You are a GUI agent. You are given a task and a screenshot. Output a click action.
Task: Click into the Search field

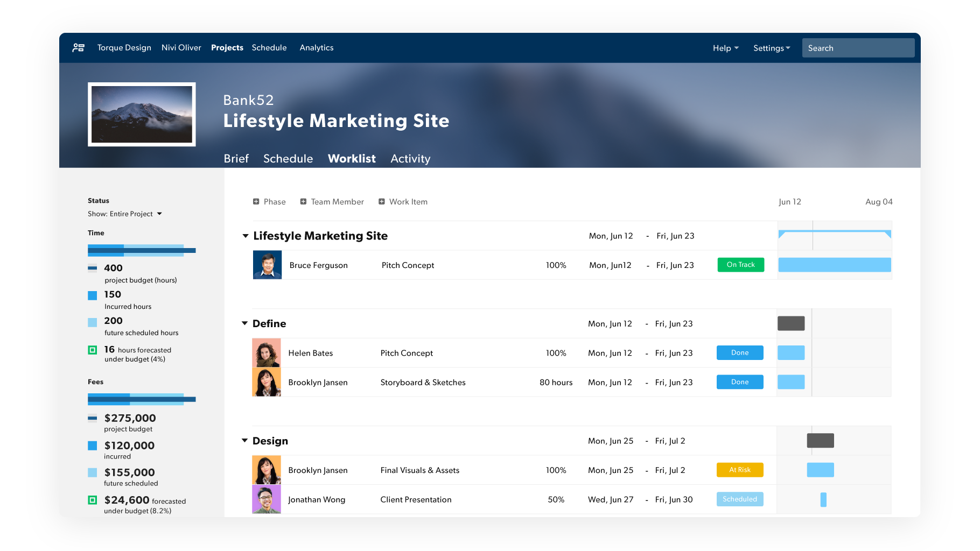[x=858, y=48]
